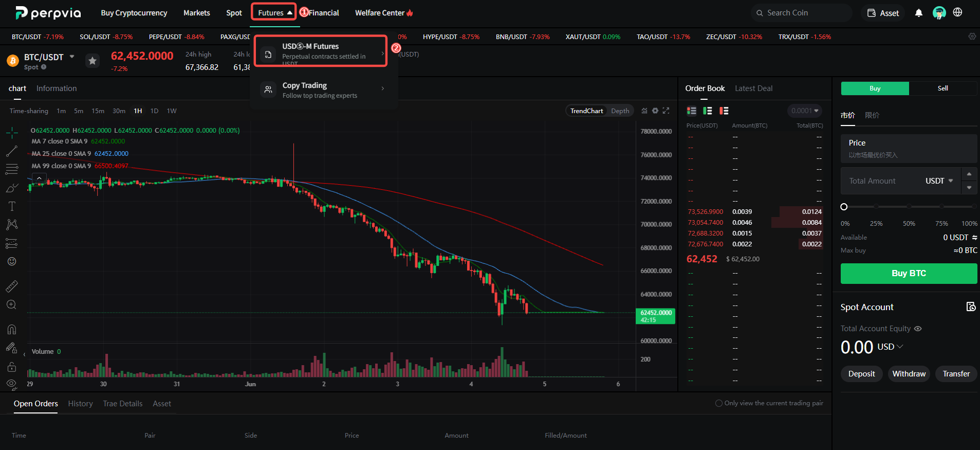Enable only view current trading pair
Screen dimensions: 980x450
coord(719,403)
